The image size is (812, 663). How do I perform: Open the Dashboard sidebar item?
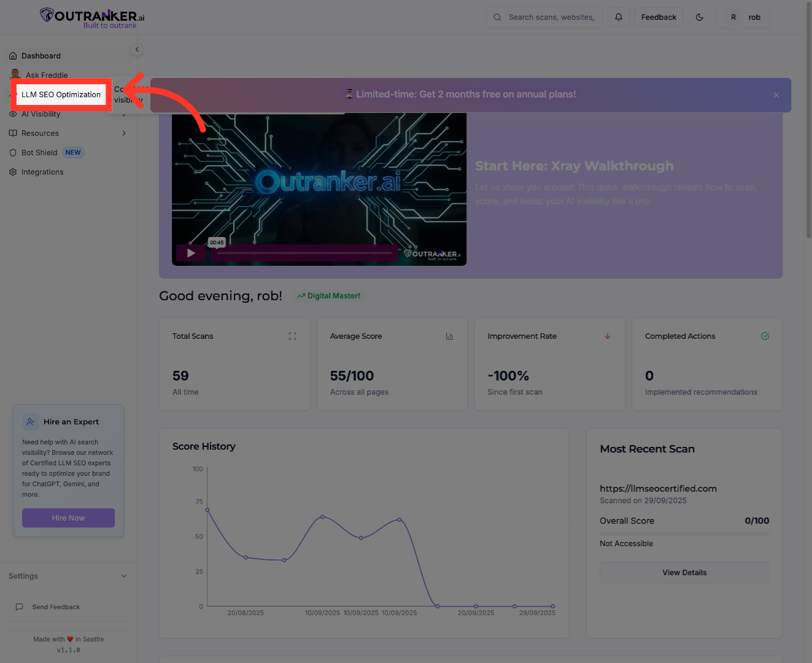tap(41, 56)
